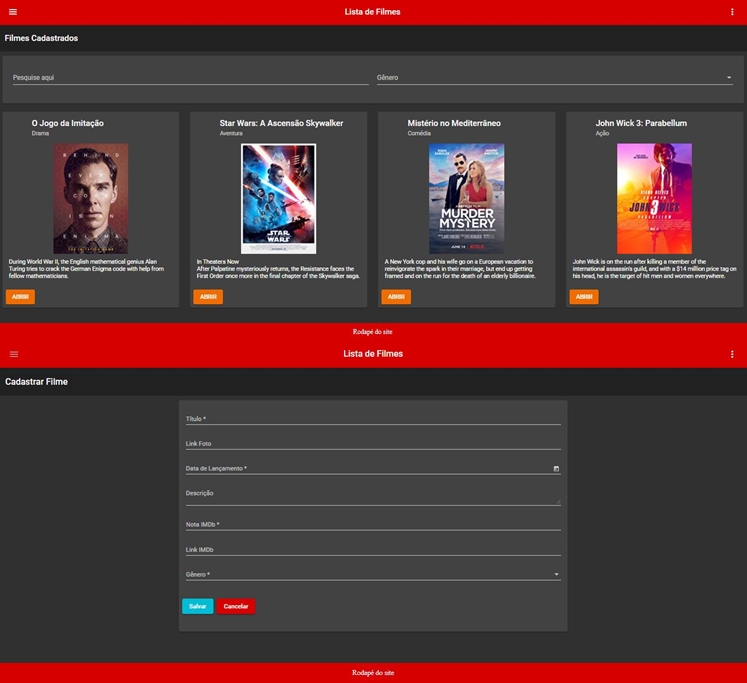747x683 pixels.
Task: Open Star Wars: A Ascensão Skywalker with ABRIR
Action: click(208, 297)
